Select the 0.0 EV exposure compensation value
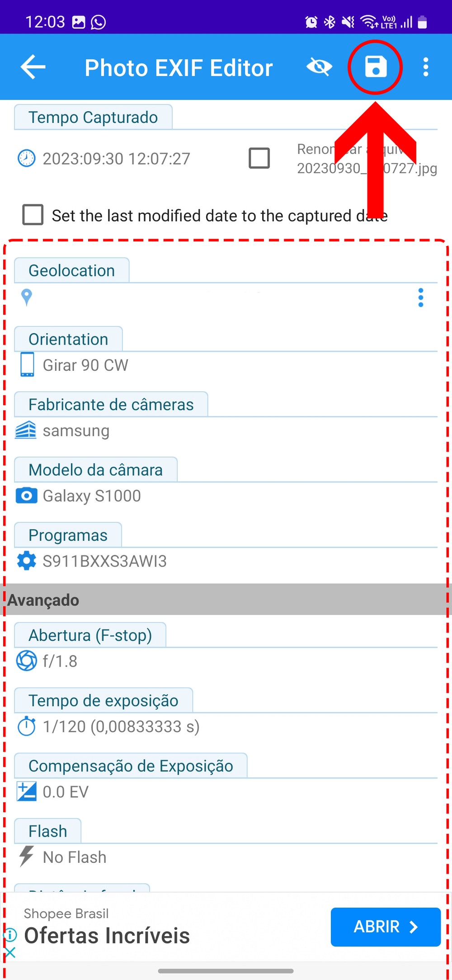The height and width of the screenshot is (980, 452). (x=66, y=792)
